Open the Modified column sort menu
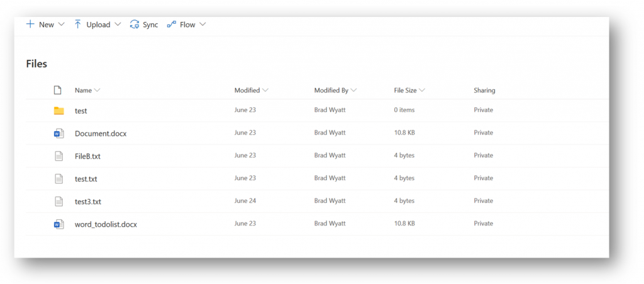Screen dimensions: 644x284 [x=252, y=90]
